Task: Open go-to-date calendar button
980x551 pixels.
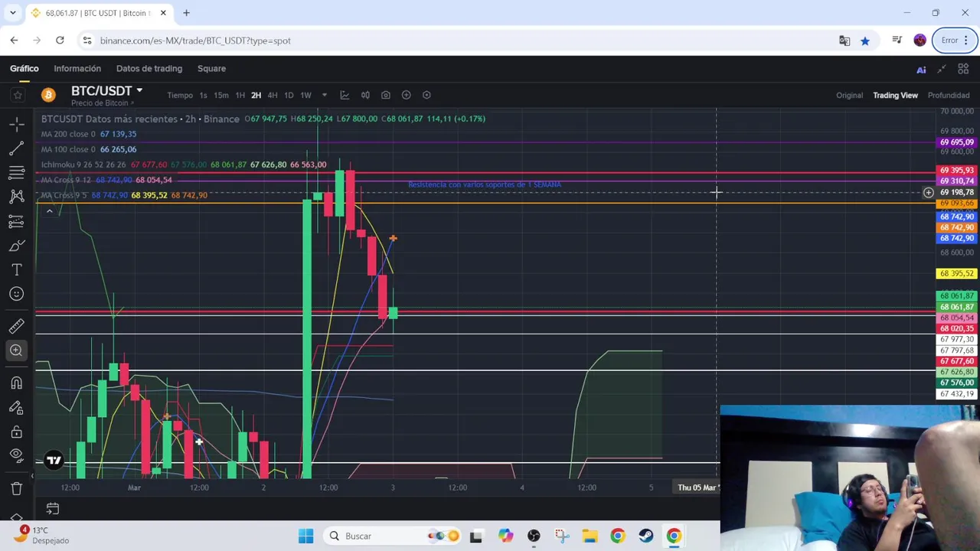Action: (x=53, y=508)
